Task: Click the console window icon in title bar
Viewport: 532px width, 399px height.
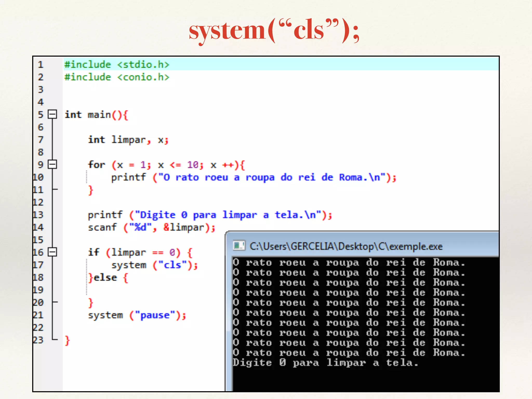Action: point(239,246)
